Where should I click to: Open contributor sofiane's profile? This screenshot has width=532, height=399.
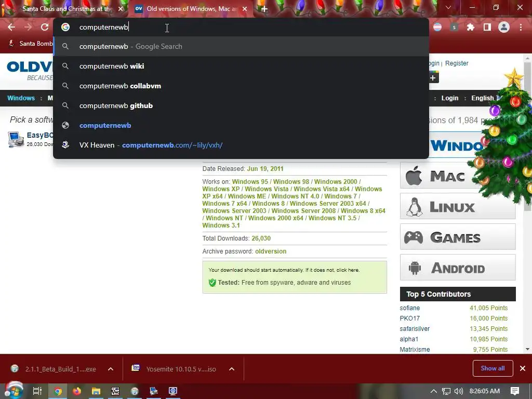pos(409,308)
